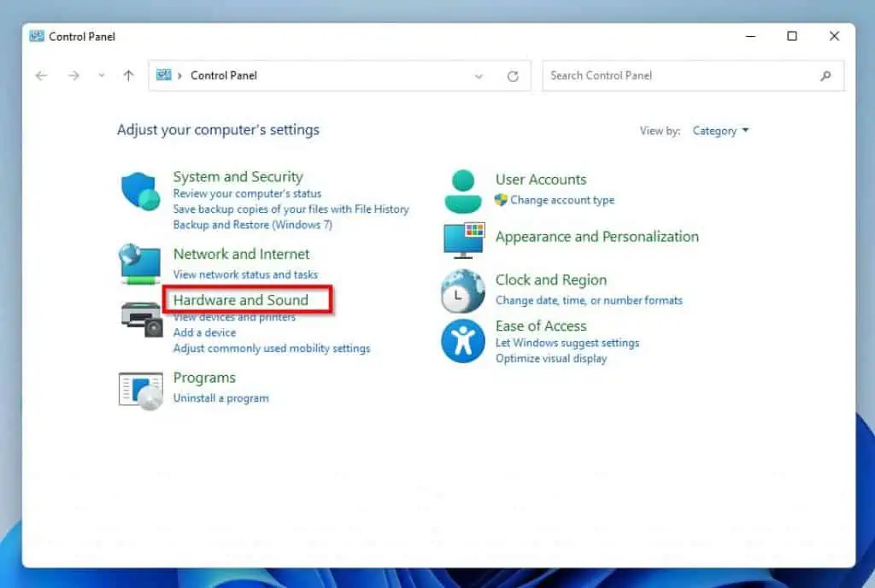Open the recent locations chevron beside forward arrow
The width and height of the screenshot is (875, 588).
pyautogui.click(x=101, y=75)
